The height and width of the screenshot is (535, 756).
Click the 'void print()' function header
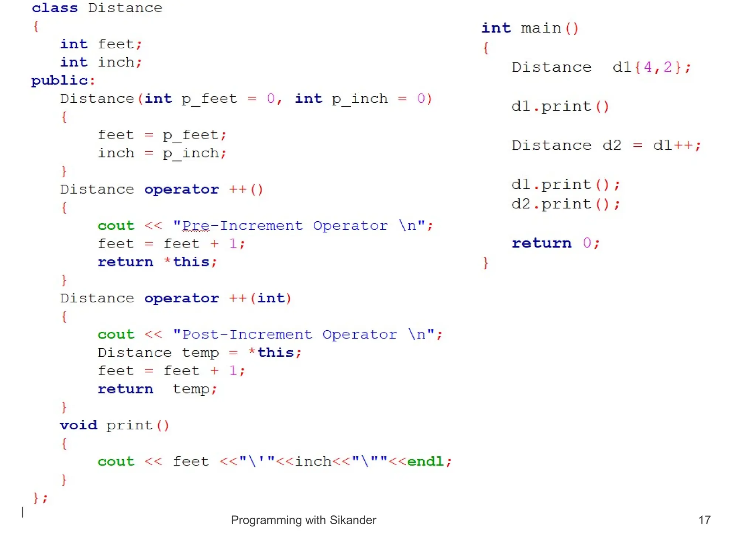coord(114,425)
